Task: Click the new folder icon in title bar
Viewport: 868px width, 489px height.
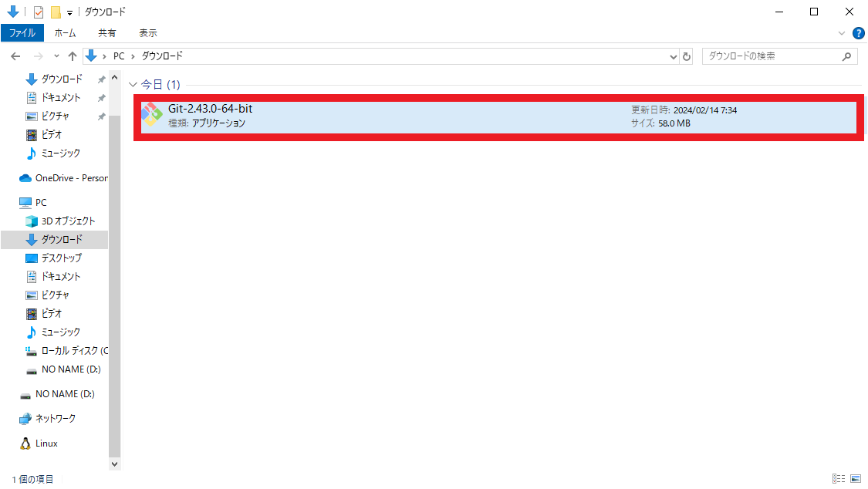Action: [x=54, y=12]
